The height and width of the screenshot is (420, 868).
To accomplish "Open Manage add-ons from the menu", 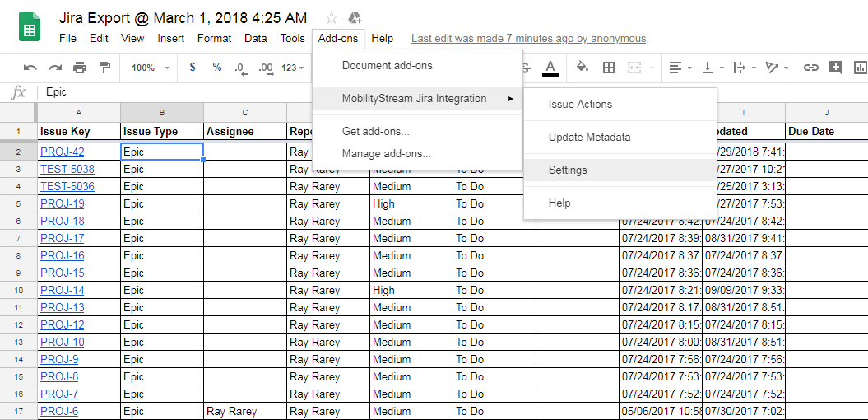I will tap(386, 153).
